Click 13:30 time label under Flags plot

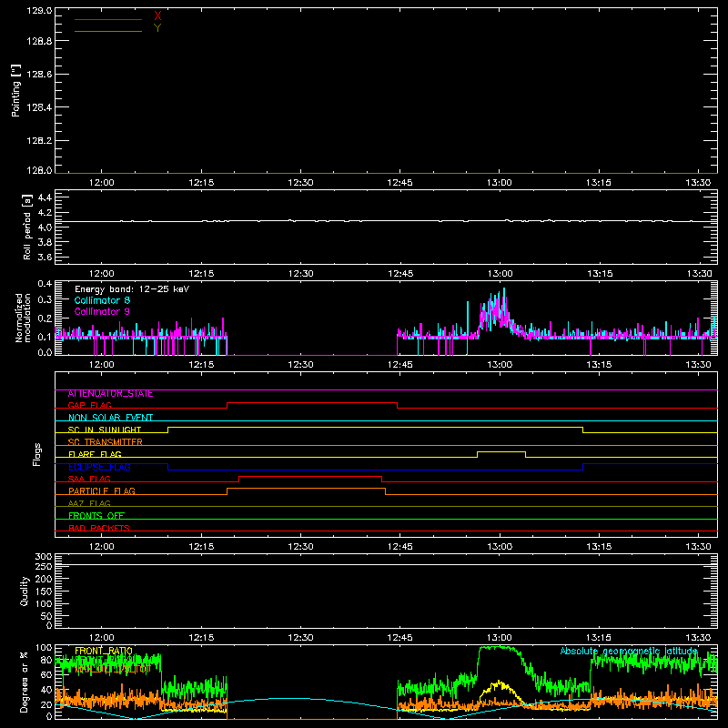point(698,547)
